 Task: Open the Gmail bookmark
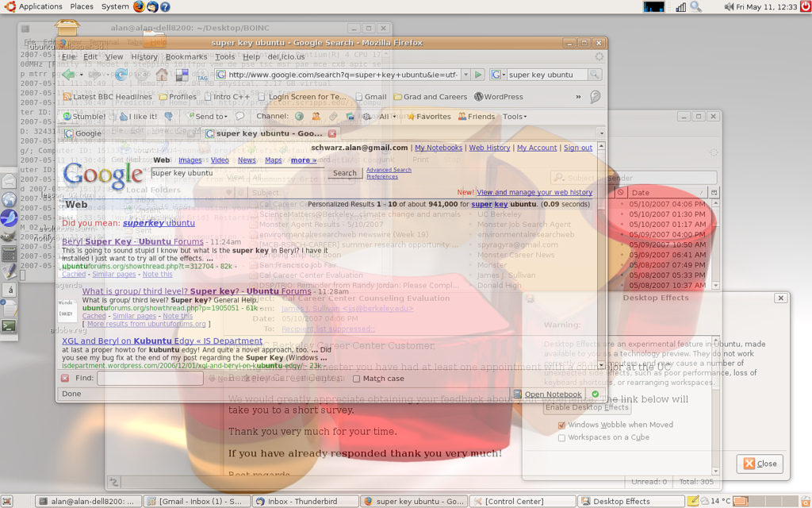[x=371, y=97]
